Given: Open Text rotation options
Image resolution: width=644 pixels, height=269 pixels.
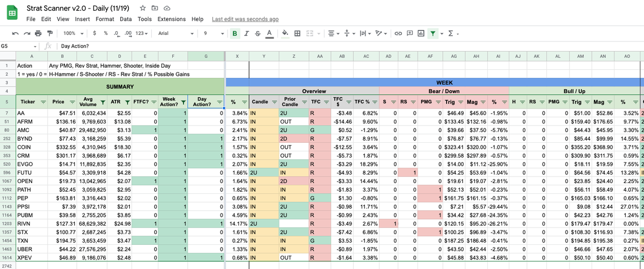Looking at the screenshot, I should (380, 33).
